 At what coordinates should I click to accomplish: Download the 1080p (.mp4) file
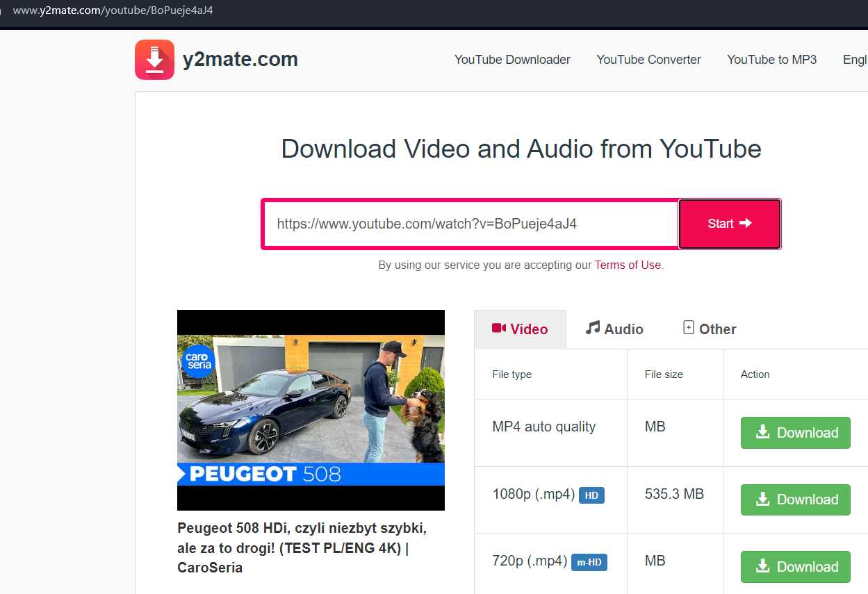pos(795,500)
